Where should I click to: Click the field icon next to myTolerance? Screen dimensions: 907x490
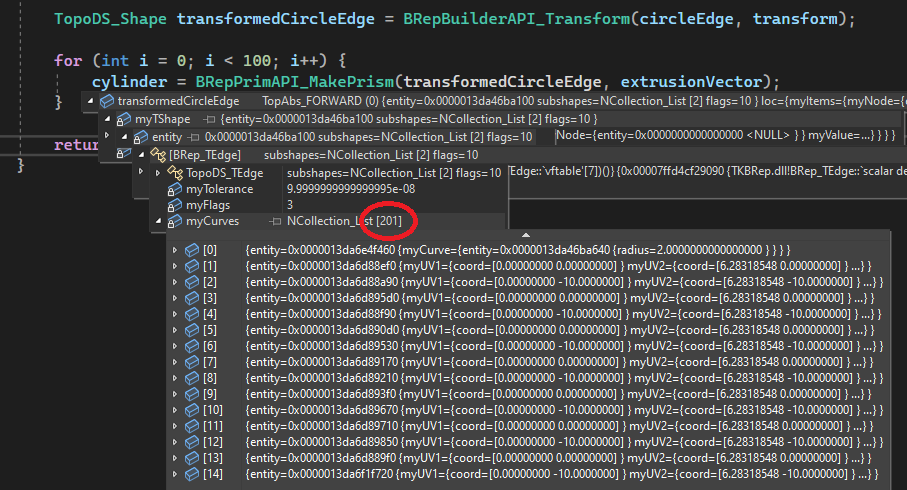pyautogui.click(x=175, y=189)
